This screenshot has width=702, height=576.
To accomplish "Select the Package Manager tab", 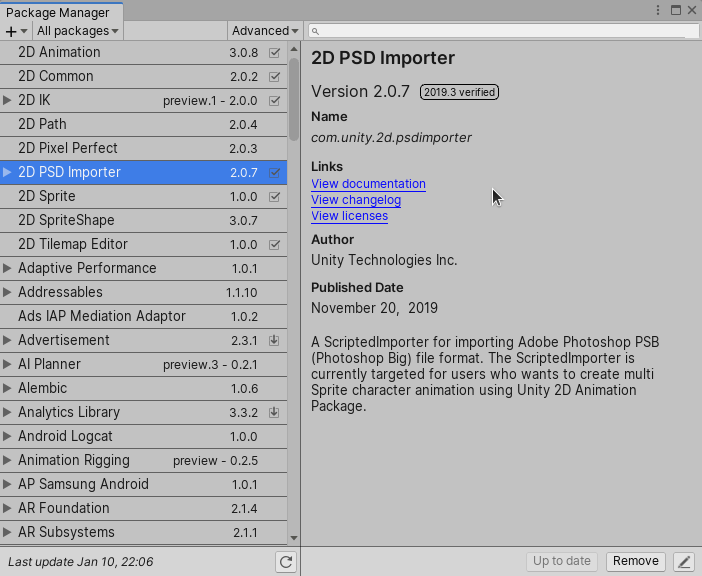I will click(x=58, y=12).
